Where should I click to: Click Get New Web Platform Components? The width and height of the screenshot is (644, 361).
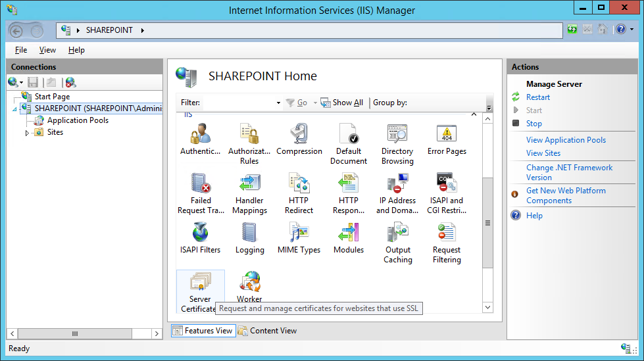[x=566, y=195]
